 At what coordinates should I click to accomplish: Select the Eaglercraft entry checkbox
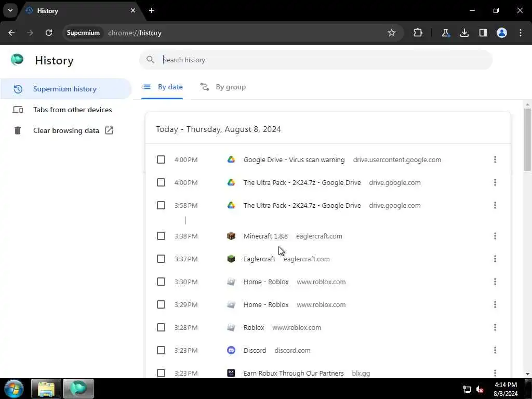pos(161,259)
